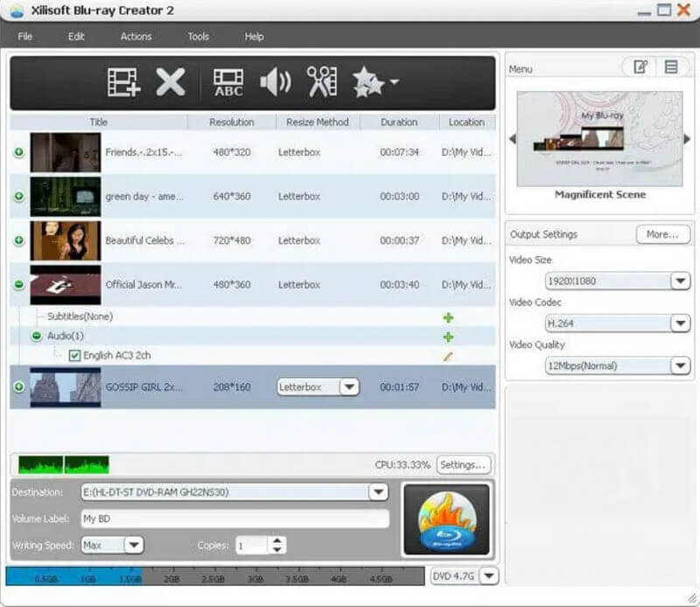
Task: Select the GOSSIP GIRL video thumbnail
Action: tap(66, 387)
